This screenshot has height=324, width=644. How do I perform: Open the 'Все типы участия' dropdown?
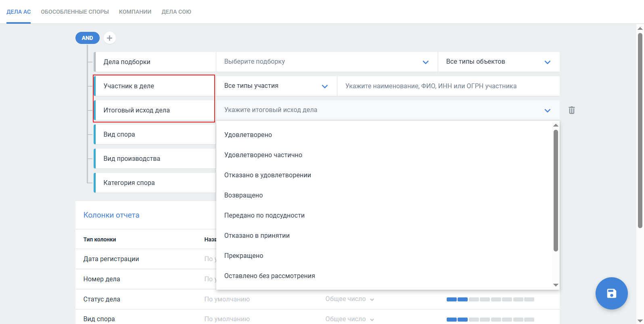[276, 86]
